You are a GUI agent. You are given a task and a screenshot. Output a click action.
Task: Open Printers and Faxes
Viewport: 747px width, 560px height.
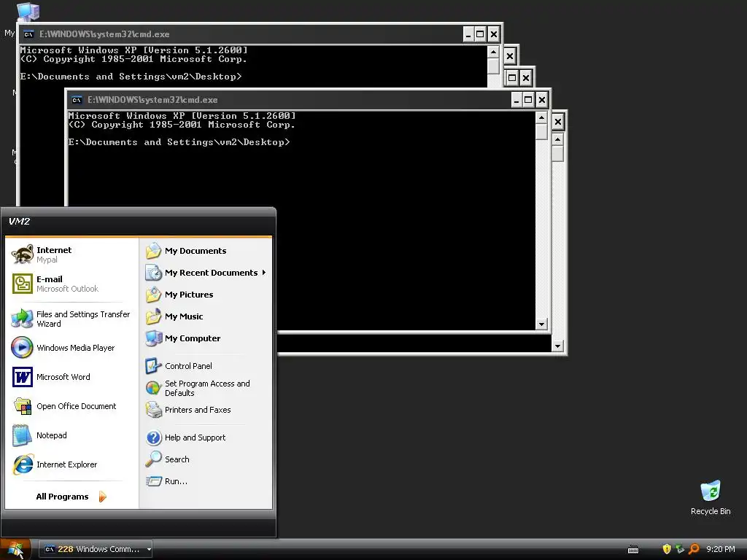tap(206, 410)
